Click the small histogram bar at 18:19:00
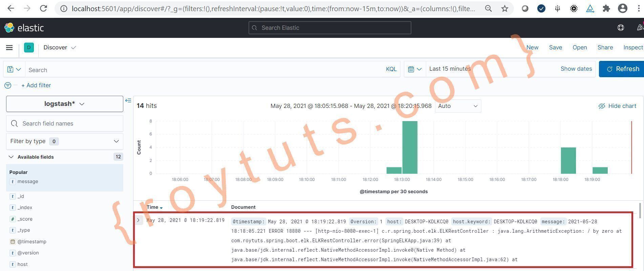 point(600,171)
